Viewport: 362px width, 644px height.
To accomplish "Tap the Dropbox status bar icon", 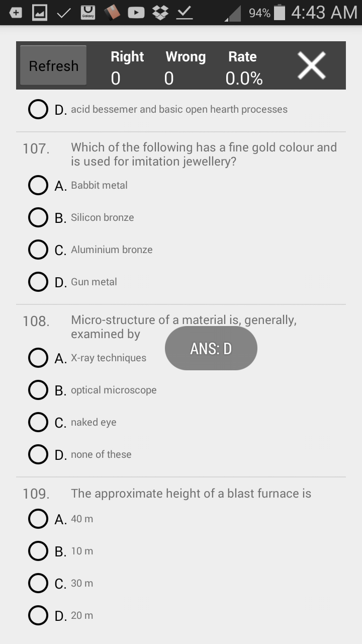I will tap(159, 12).
